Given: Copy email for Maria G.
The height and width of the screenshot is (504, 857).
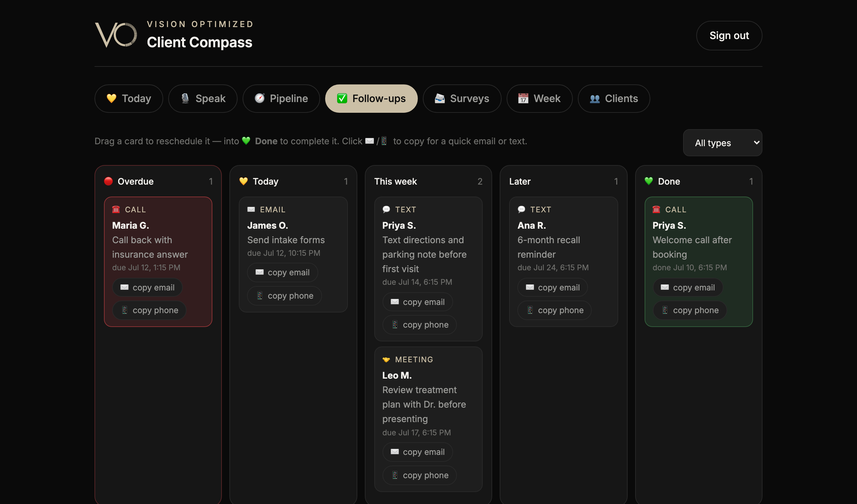Looking at the screenshot, I should [147, 287].
